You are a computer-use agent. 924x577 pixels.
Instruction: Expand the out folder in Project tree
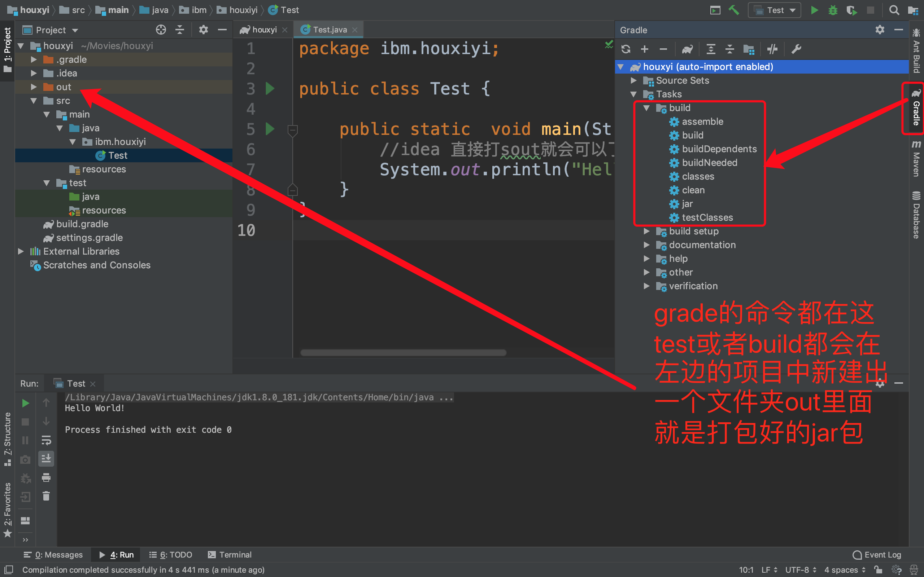[x=34, y=87]
